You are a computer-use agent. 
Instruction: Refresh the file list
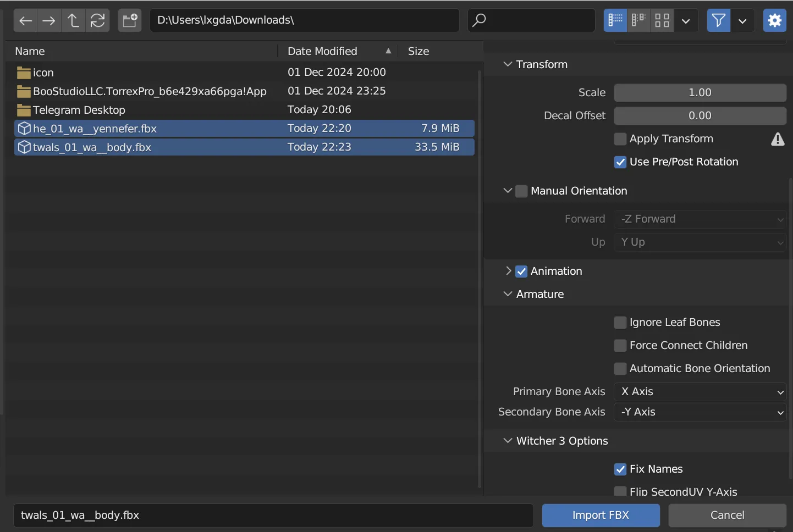click(98, 20)
